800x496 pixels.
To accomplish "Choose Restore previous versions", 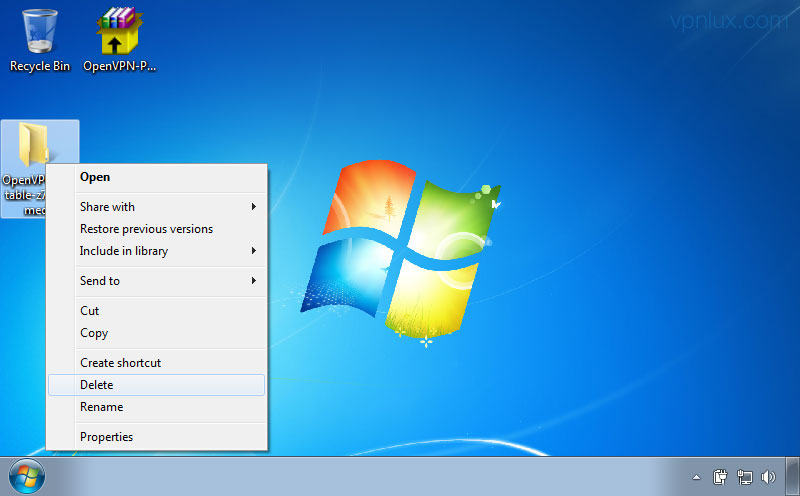I will click(x=157, y=229).
